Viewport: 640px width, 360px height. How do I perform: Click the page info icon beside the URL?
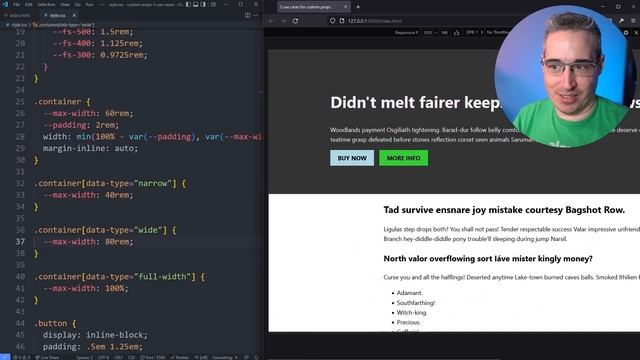click(342, 20)
